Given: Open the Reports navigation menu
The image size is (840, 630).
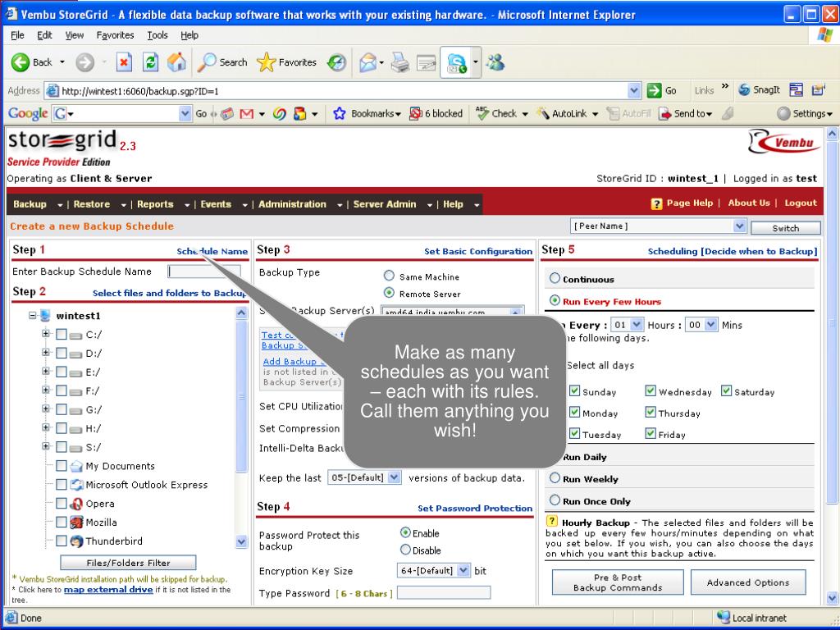Looking at the screenshot, I should [163, 204].
